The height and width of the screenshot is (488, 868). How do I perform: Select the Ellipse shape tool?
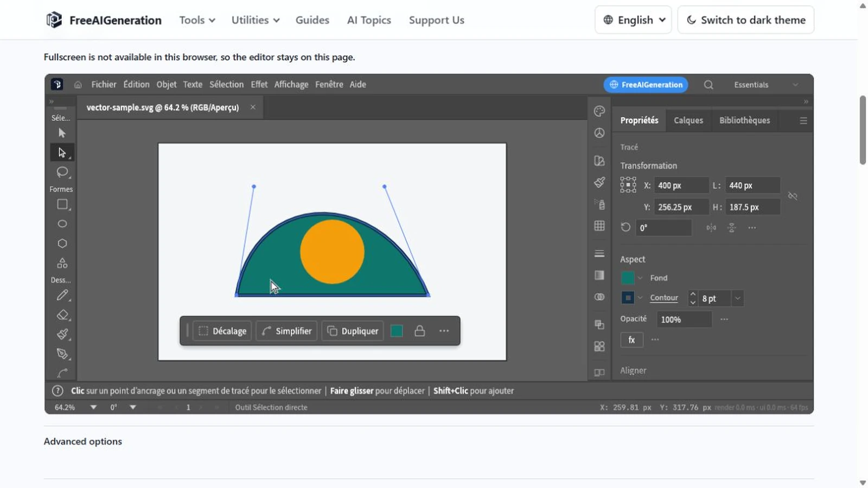point(62,224)
